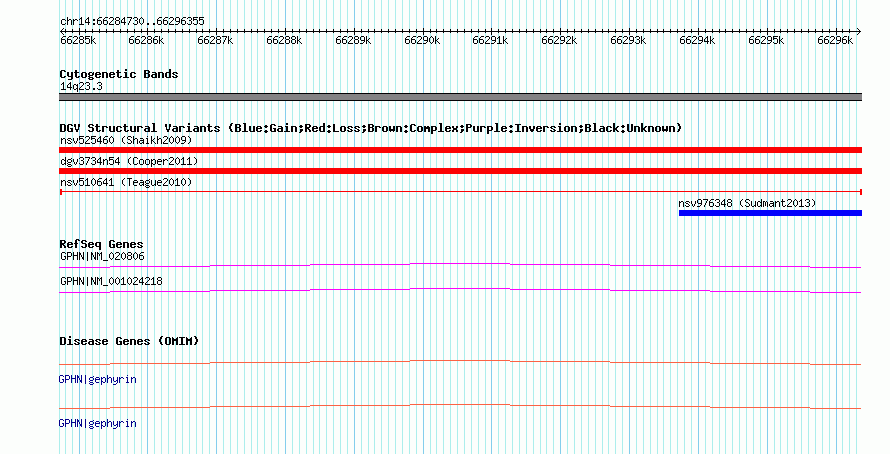Image resolution: width=890 pixels, height=454 pixels.
Task: Select the gray 14q23.3 cytogenetic band bar
Action: pyautogui.click(x=460, y=97)
